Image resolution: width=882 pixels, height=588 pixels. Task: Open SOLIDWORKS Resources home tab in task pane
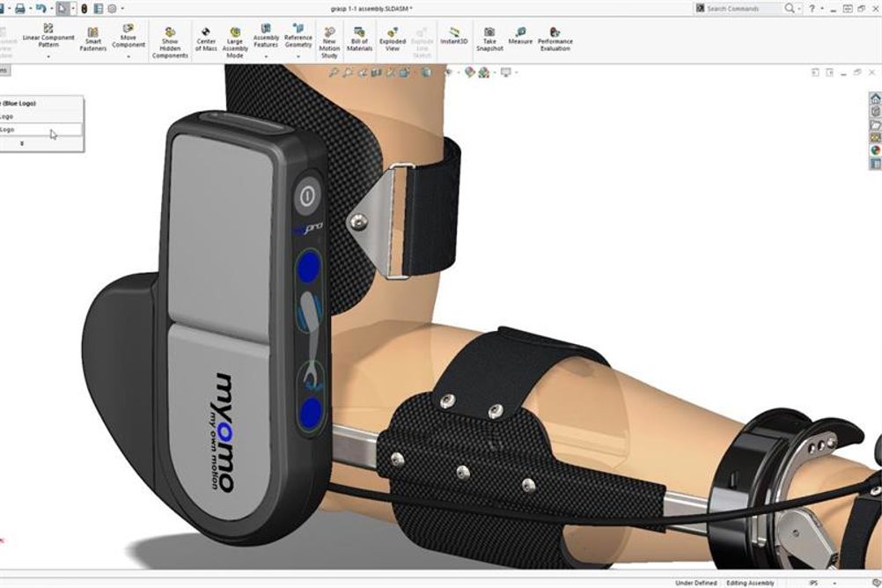tap(875, 99)
